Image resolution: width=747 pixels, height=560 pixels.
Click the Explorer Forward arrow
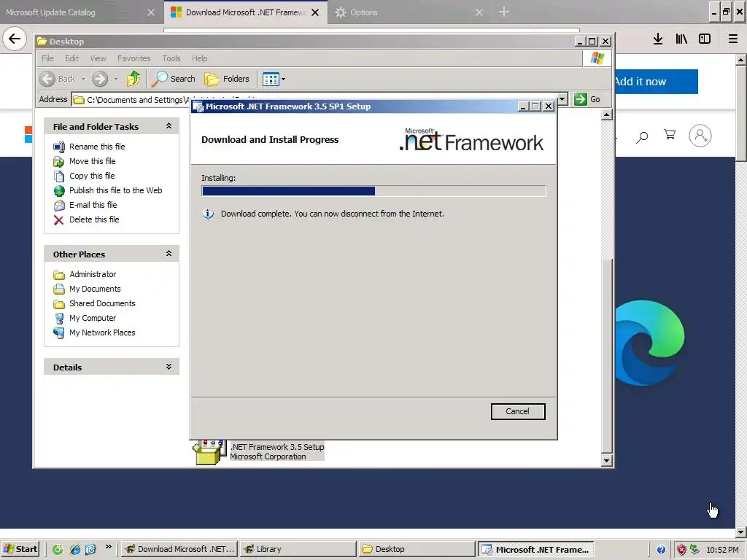[x=99, y=79]
